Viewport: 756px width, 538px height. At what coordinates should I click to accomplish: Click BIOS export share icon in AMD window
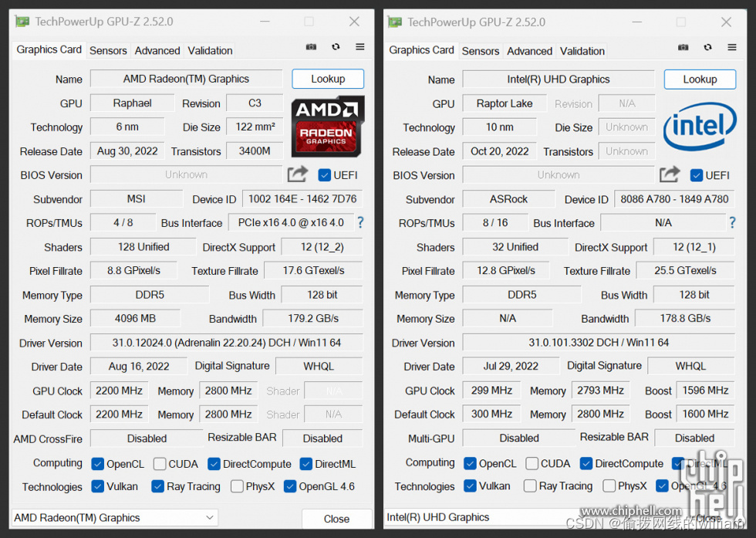coord(298,174)
